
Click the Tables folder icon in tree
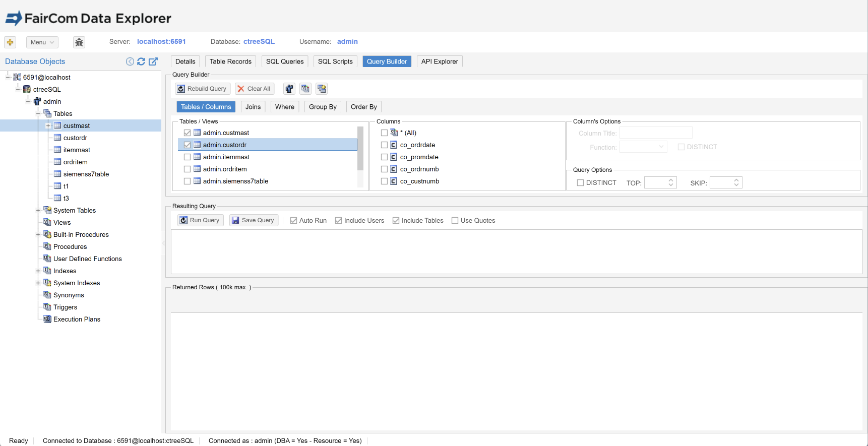coord(47,113)
